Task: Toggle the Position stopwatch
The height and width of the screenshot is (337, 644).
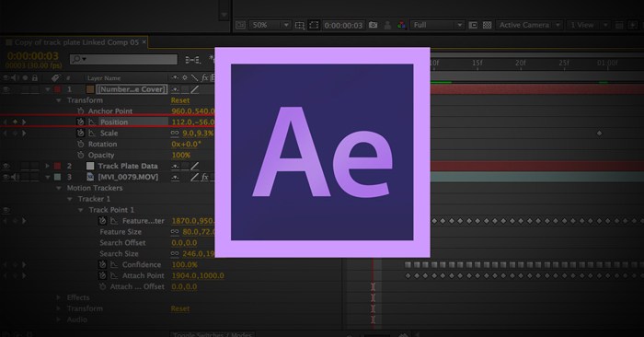Action: [81, 122]
